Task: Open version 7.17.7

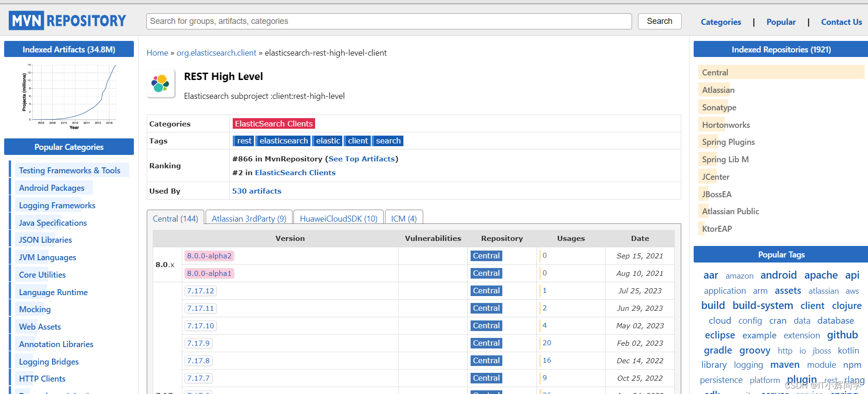Action: 198,378
